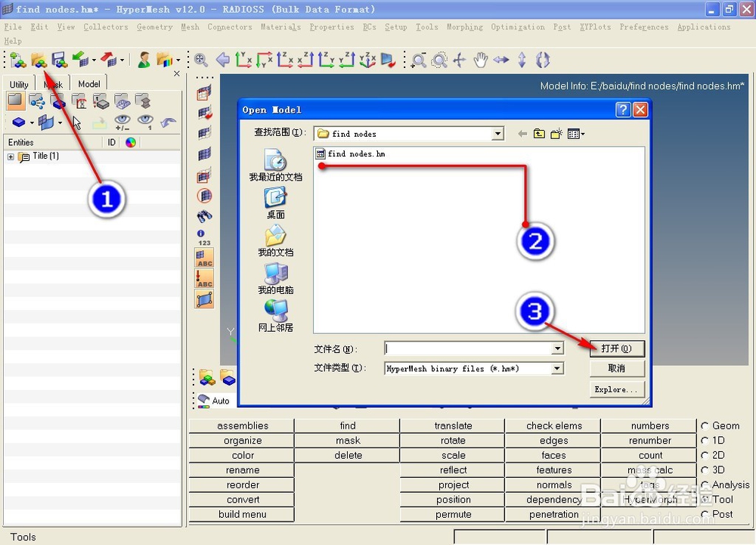Click the color wheel column header
The height and width of the screenshot is (545, 756).
[131, 143]
